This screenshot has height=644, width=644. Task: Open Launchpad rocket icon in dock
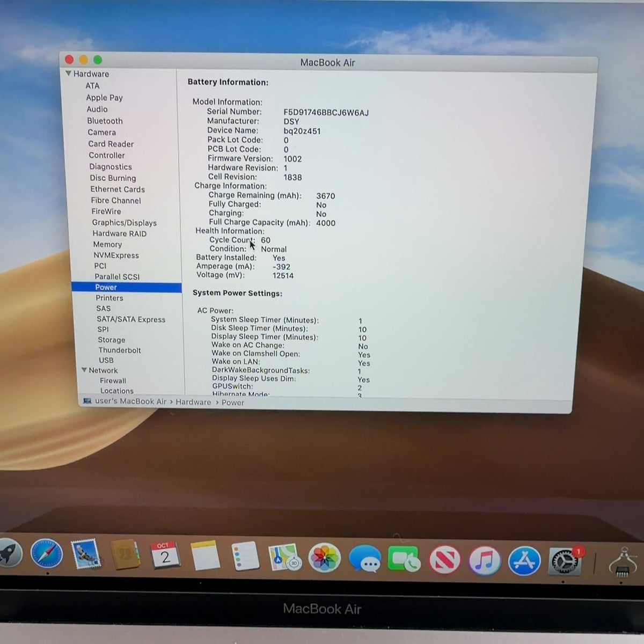9,553
